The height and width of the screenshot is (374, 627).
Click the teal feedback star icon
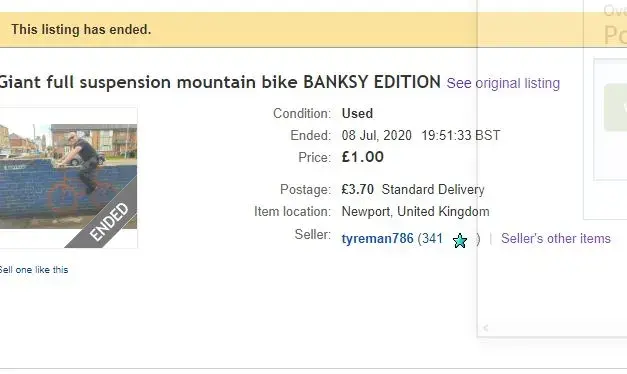(x=460, y=240)
